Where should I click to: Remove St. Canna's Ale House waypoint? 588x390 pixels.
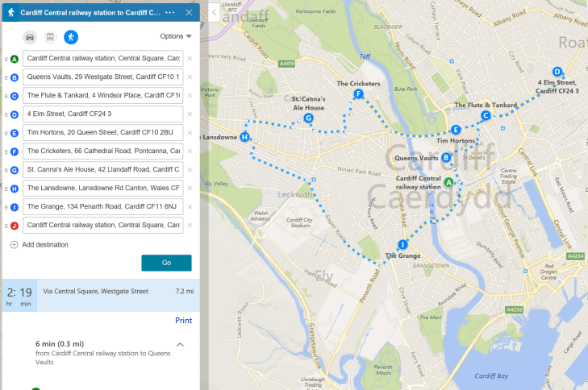coord(190,170)
